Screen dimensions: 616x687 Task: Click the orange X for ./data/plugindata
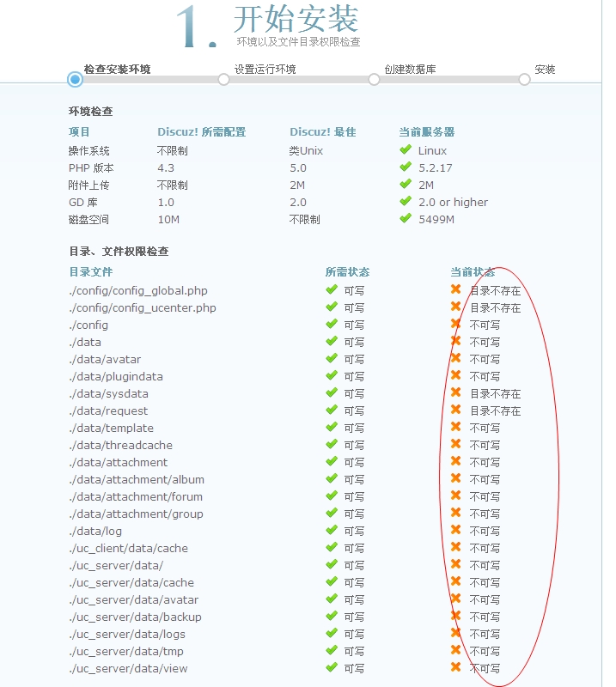point(456,375)
